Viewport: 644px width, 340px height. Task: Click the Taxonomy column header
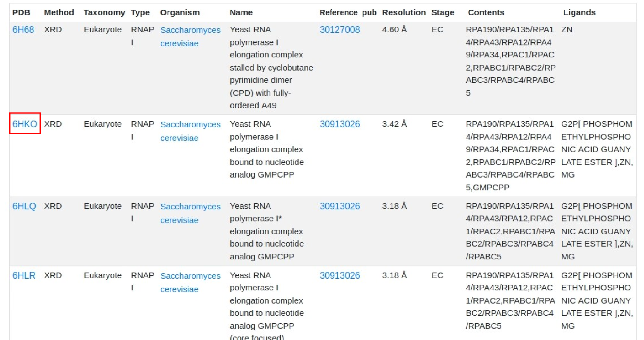pyautogui.click(x=104, y=12)
